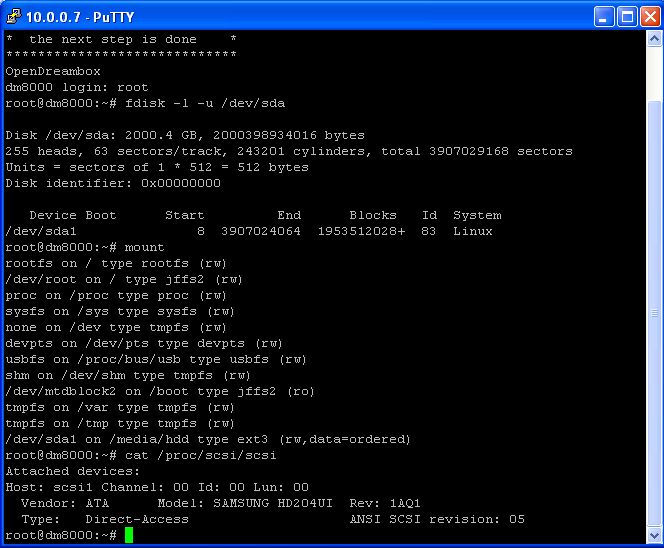The image size is (664, 548).
Task: Close the PuTTY session window
Action: pyautogui.click(x=648, y=16)
